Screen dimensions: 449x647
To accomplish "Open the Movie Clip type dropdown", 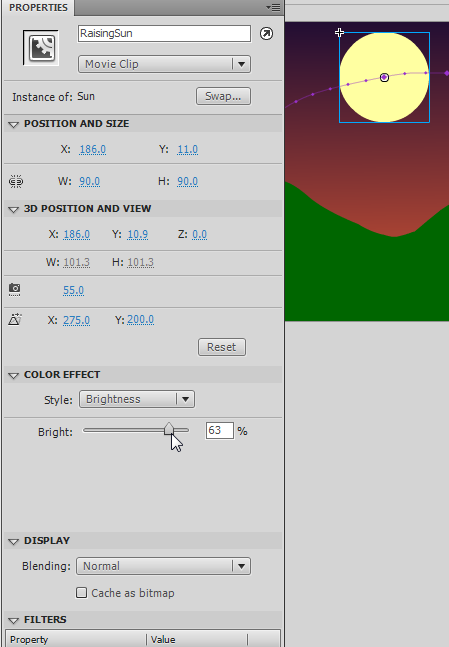I will (164, 64).
